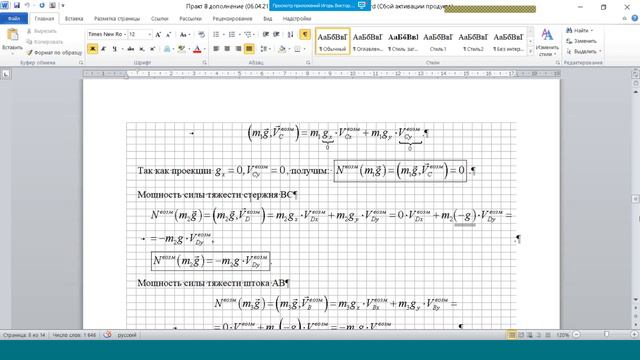640x360 pixels.
Task: Open the Select (Выделить) dropdown
Action: (x=584, y=51)
